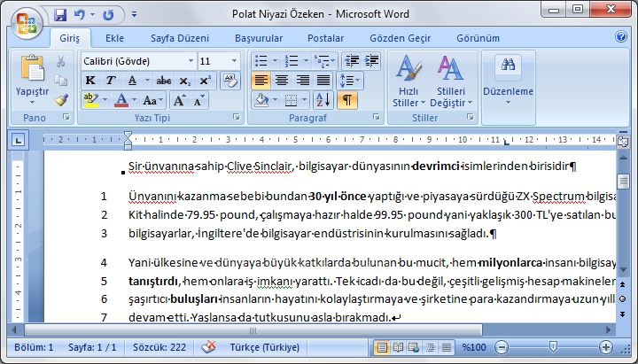Screen dimensions: 638x364
Task: Expand the numbered list style arrow
Action: (306, 61)
